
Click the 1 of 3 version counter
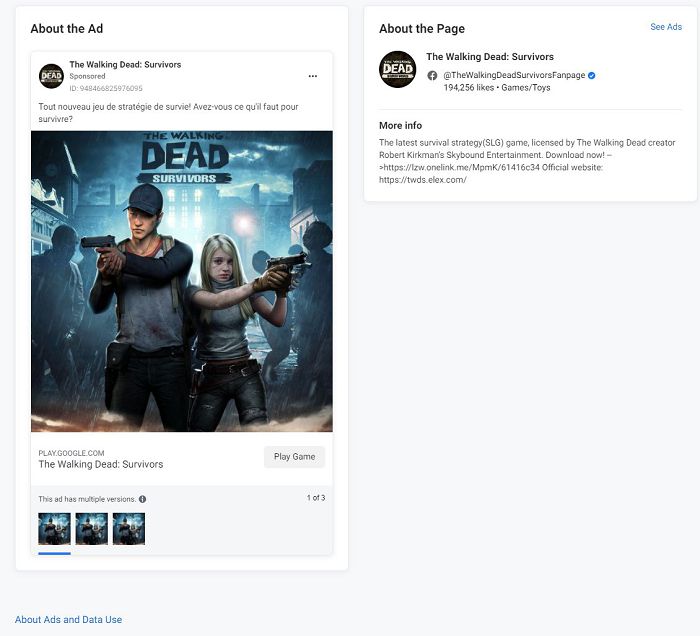(315, 498)
